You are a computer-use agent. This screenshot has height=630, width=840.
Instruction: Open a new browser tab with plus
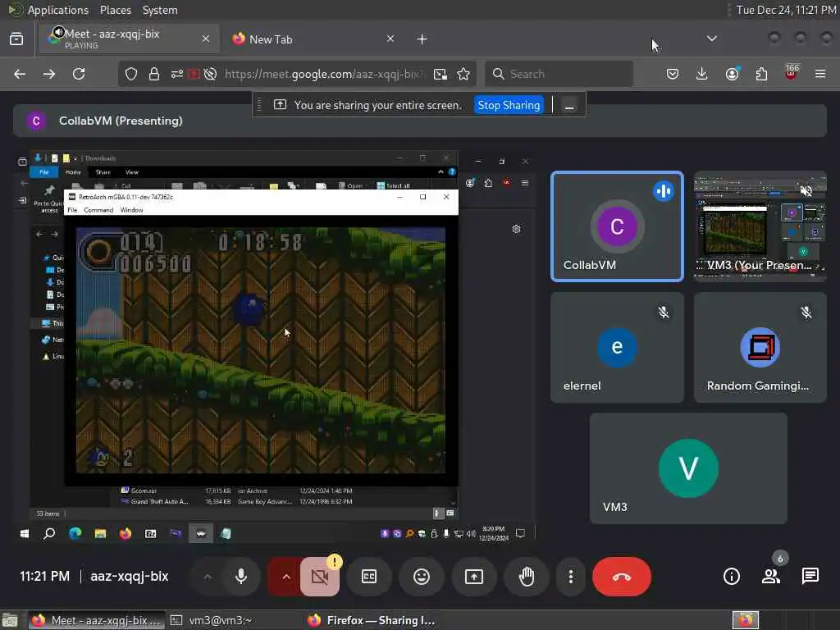422,39
